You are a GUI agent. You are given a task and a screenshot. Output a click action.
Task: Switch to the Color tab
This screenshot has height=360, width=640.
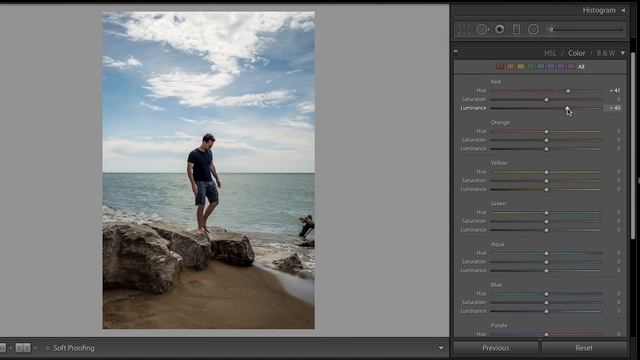[x=576, y=53]
